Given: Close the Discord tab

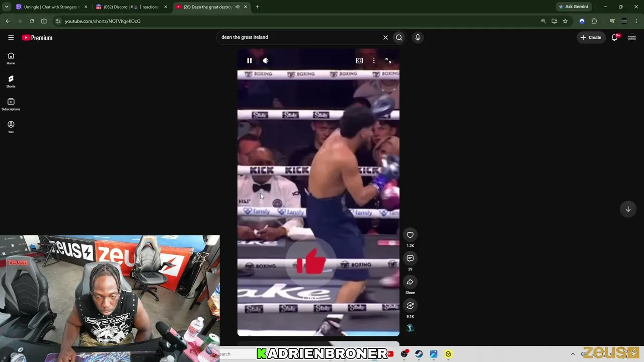Looking at the screenshot, I should [x=166, y=7].
